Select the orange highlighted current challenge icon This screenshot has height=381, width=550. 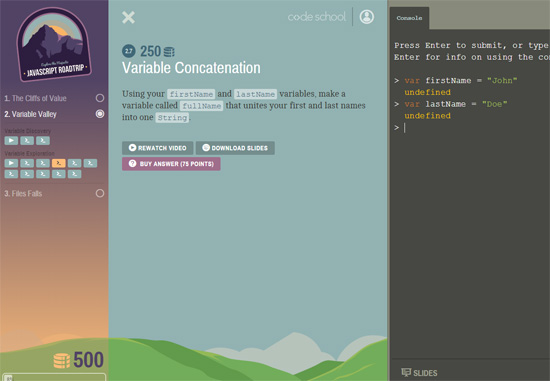click(59, 163)
